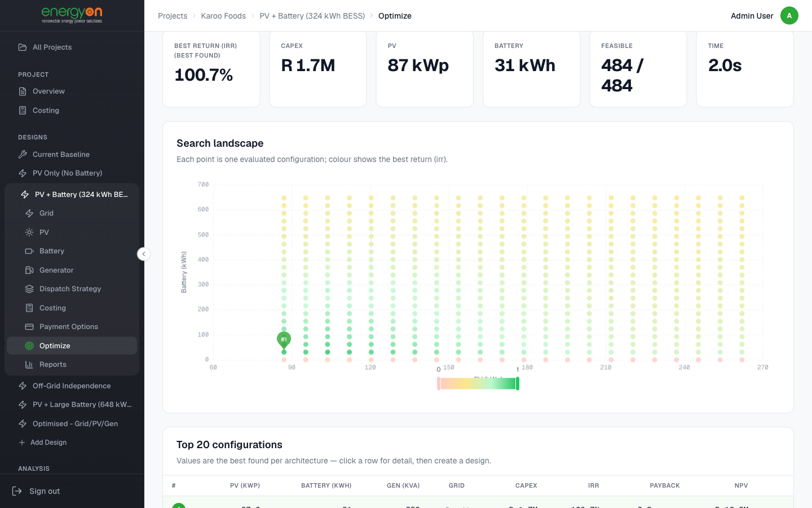Image resolution: width=812 pixels, height=508 pixels.
Task: Click the IRR column header
Action: click(593, 485)
